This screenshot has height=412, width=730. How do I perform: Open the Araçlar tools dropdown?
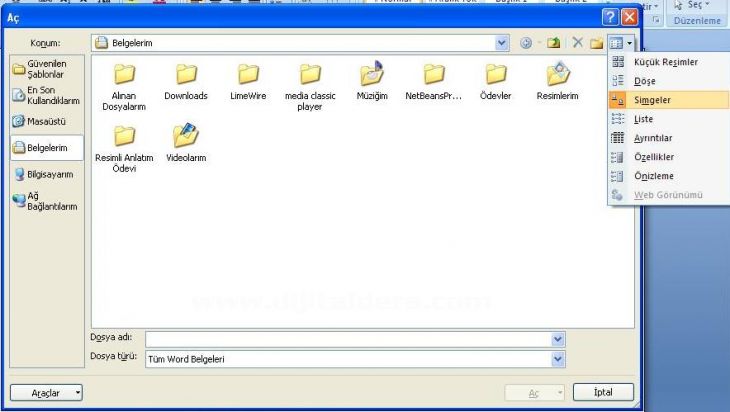tap(46, 393)
